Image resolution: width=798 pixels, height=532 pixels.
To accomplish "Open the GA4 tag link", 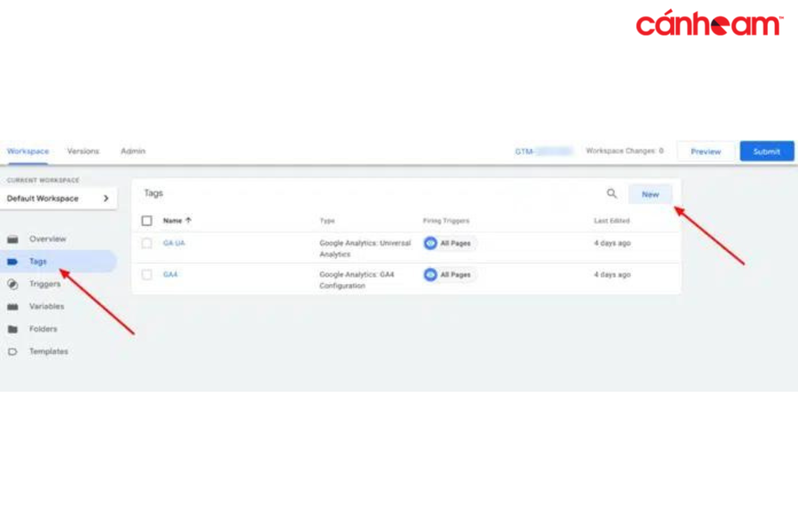I will 170,275.
